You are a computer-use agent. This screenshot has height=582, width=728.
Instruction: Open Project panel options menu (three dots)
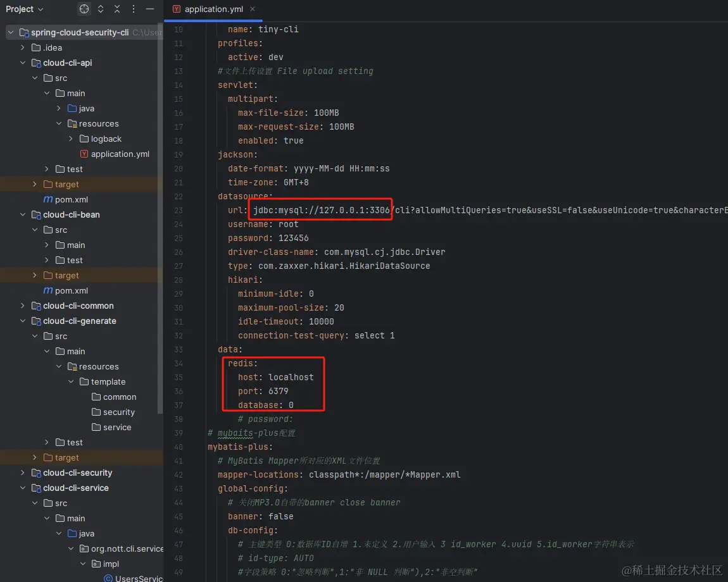pos(133,9)
